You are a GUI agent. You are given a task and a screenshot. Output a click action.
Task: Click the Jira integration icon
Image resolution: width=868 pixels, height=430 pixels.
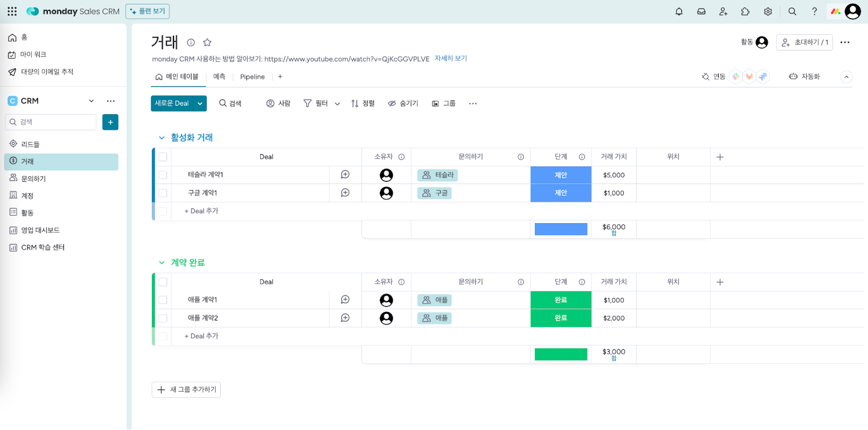point(763,77)
